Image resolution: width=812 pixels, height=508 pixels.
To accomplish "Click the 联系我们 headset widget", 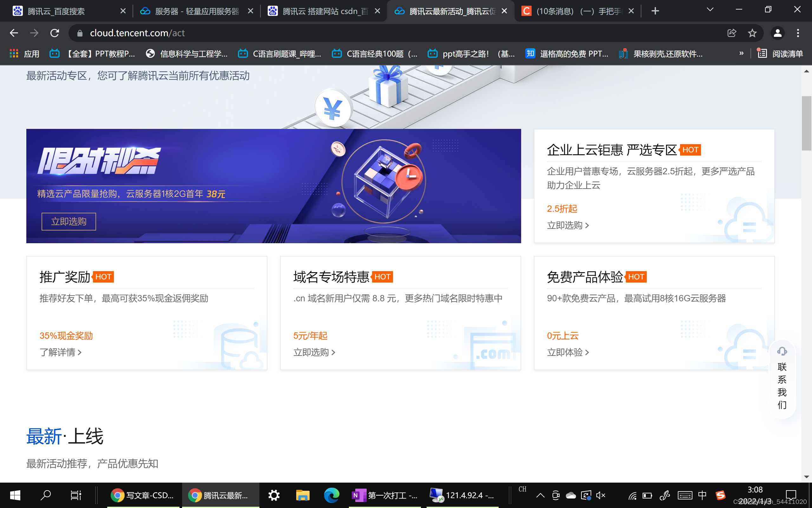I will pos(782,380).
